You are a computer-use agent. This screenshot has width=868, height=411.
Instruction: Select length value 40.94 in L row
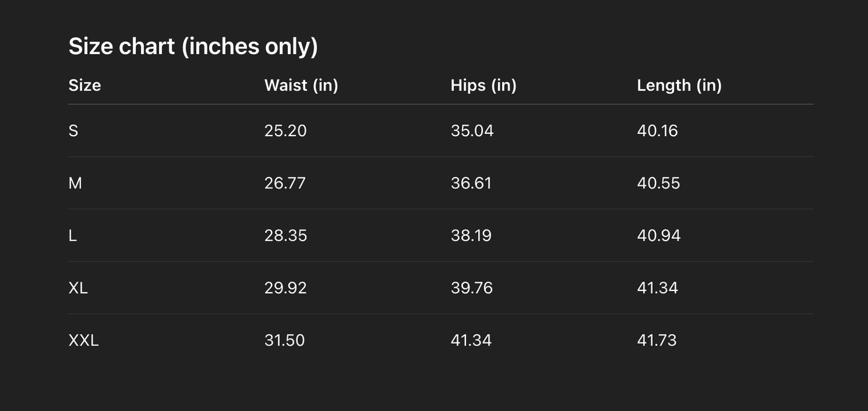click(x=658, y=235)
